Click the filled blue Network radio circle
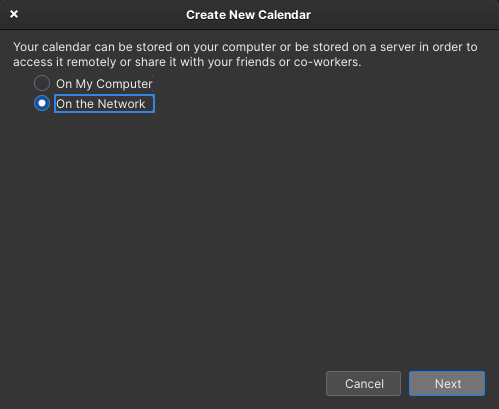Screen dimensions: 499x409 [x=42, y=103]
